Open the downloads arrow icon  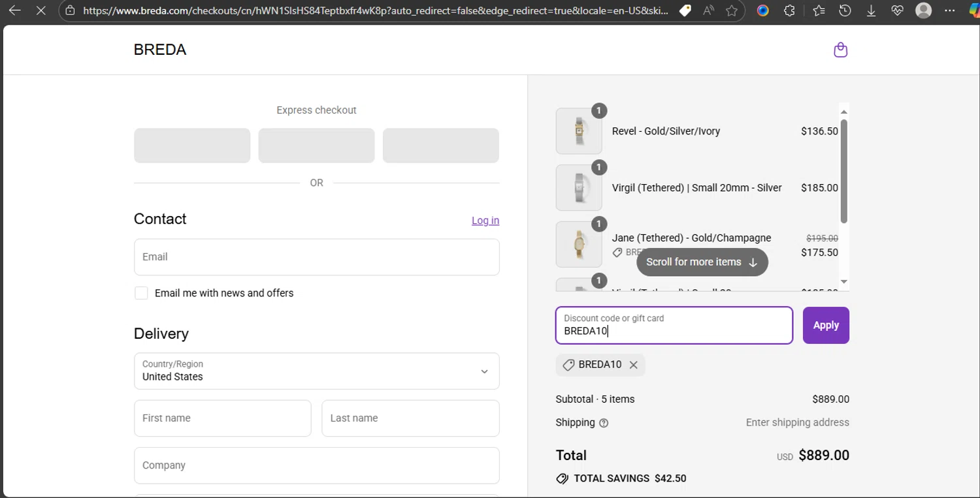[x=871, y=10]
